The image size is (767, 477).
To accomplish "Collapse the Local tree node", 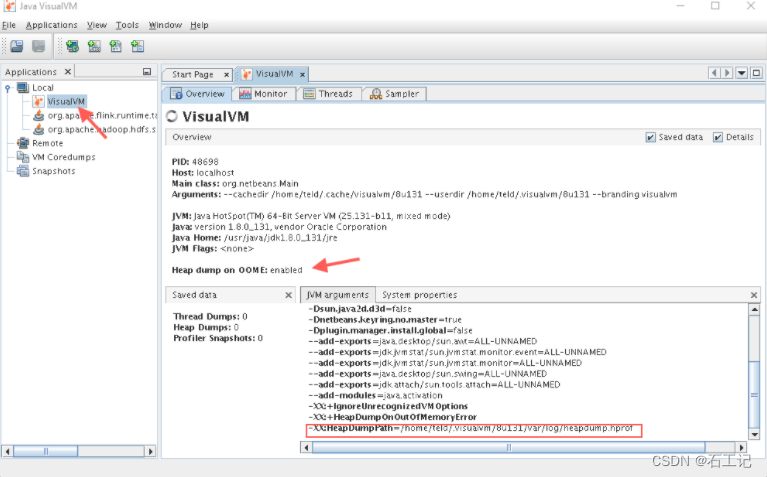I will pyautogui.click(x=7, y=88).
